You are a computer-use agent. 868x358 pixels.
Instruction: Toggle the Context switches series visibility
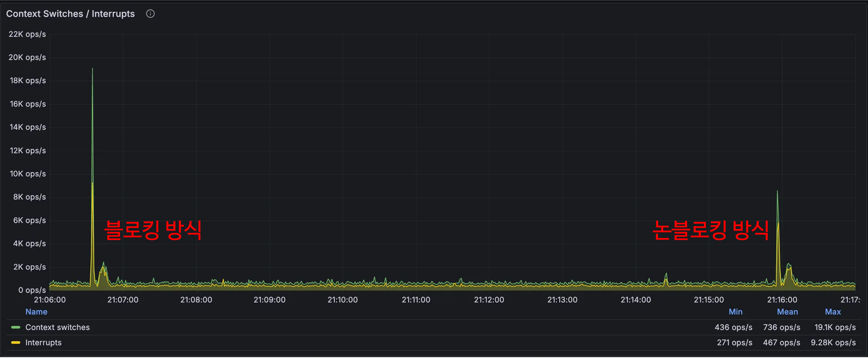pyautogui.click(x=57, y=327)
